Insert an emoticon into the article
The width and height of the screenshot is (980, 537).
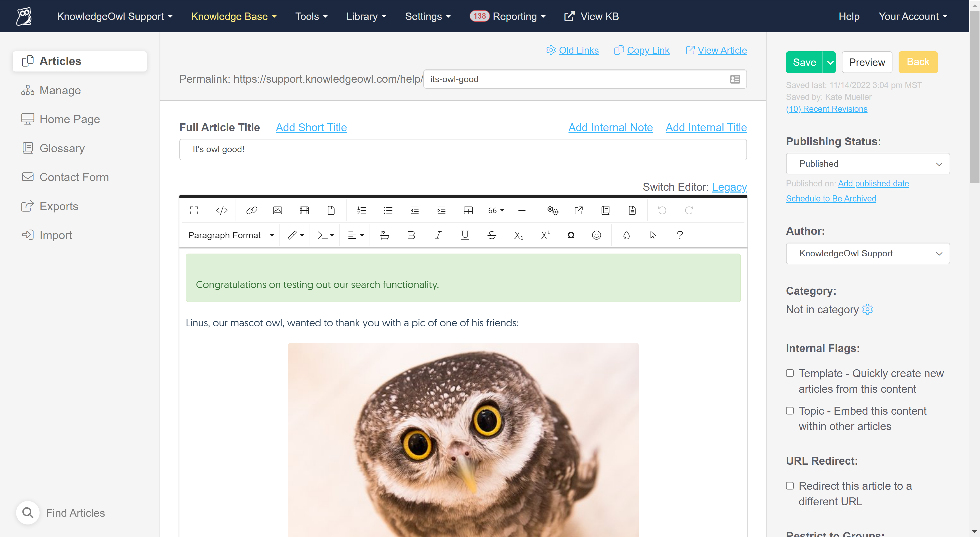click(x=596, y=235)
